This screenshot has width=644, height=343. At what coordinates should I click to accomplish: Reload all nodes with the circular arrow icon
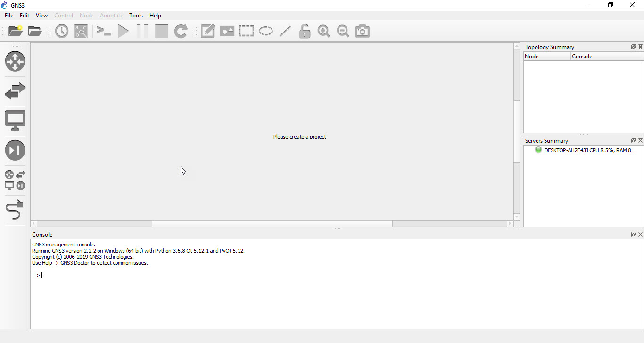pyautogui.click(x=181, y=31)
